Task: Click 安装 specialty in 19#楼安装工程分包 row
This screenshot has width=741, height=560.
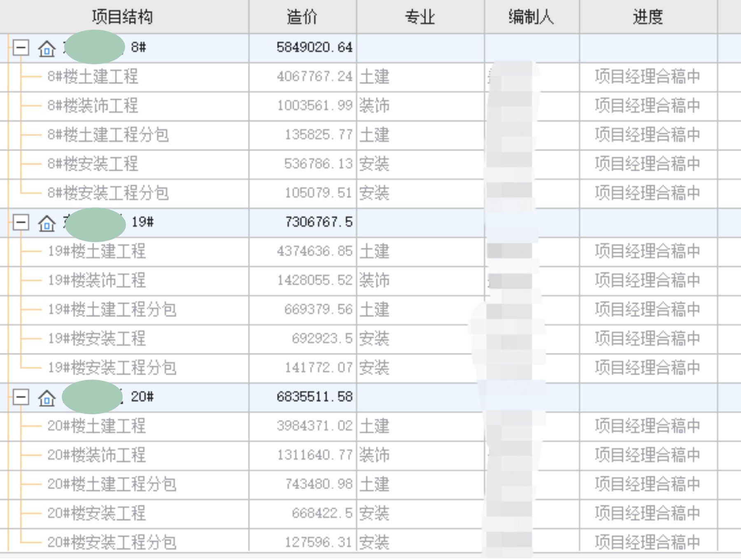Action: coord(374,368)
